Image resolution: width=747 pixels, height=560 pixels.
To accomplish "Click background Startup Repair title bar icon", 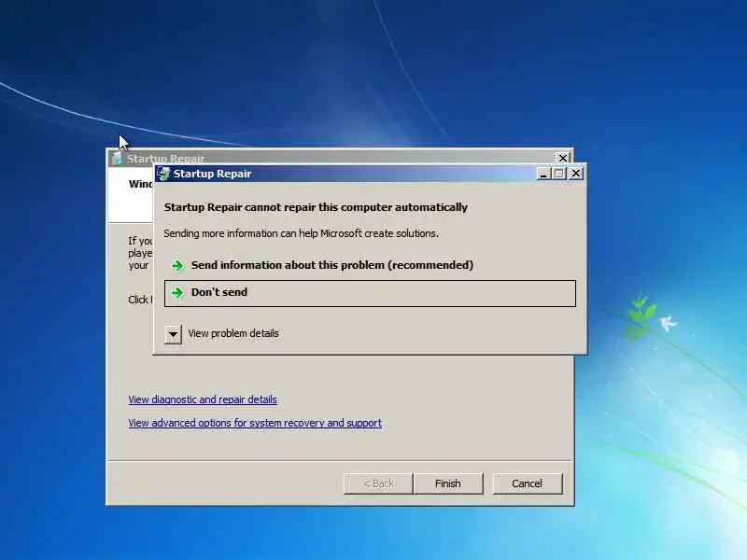I will [118, 158].
